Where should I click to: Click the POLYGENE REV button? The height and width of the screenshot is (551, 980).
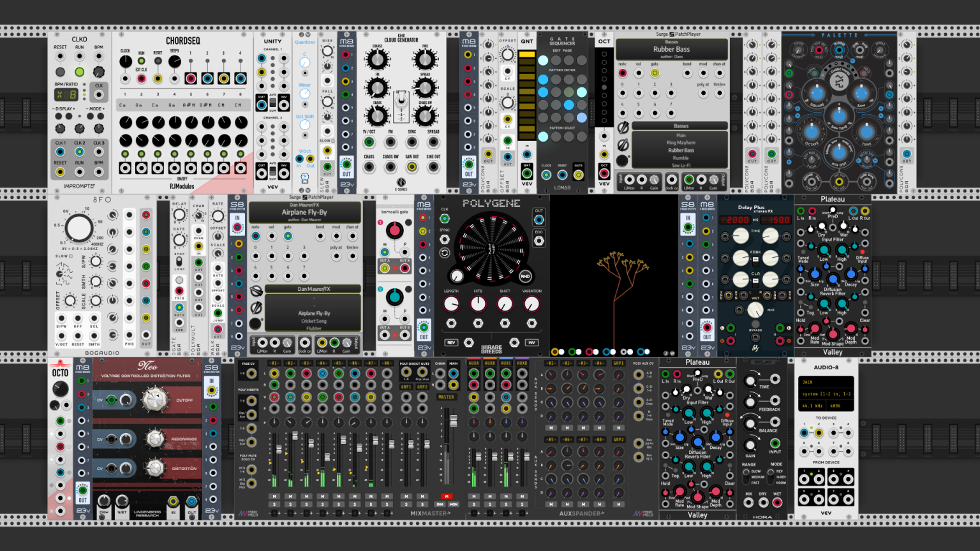click(451, 342)
